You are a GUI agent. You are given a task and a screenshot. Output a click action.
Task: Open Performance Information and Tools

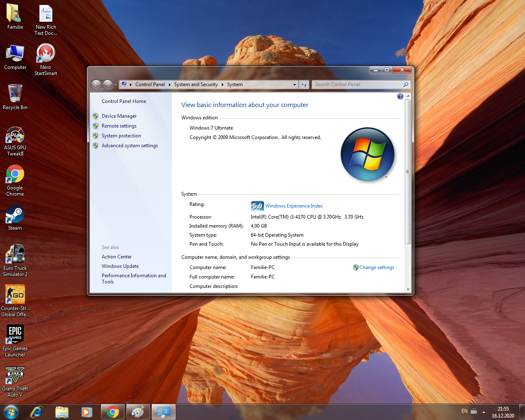click(134, 278)
